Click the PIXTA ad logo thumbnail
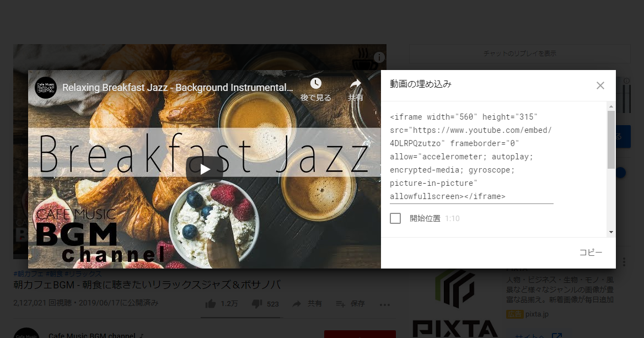The width and height of the screenshot is (644, 338). 455,304
